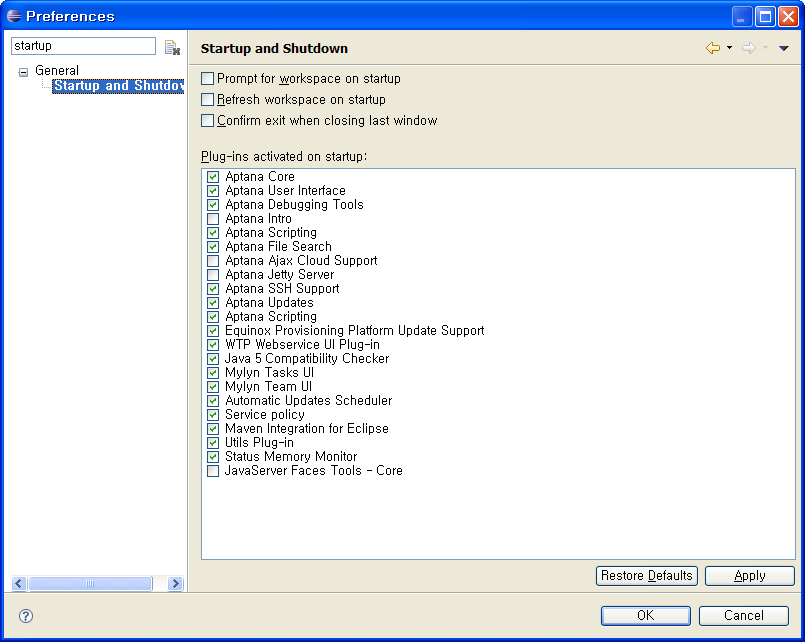
Task: Click the Plug-ins activated on startup label
Action: [x=284, y=156]
